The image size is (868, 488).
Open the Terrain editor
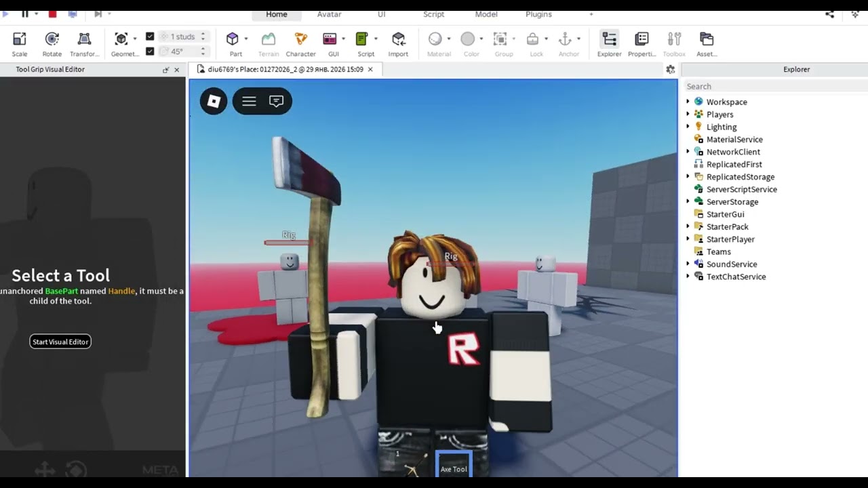tap(269, 44)
